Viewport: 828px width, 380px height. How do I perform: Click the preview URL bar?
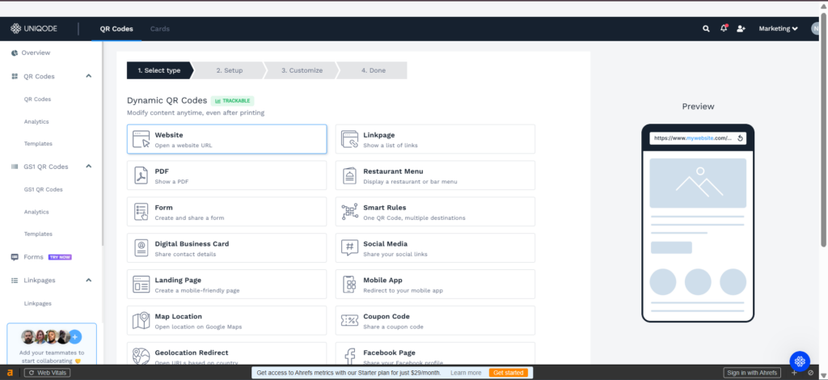[698, 138]
